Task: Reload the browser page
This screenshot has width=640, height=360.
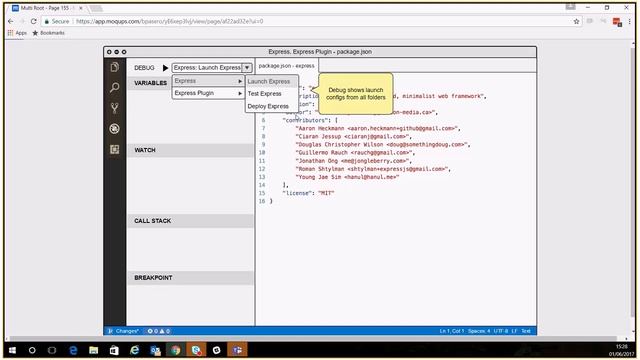Action: coord(33,21)
